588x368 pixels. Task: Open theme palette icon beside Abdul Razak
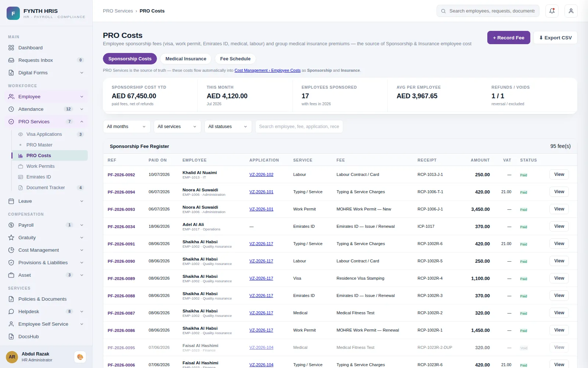pos(80,357)
